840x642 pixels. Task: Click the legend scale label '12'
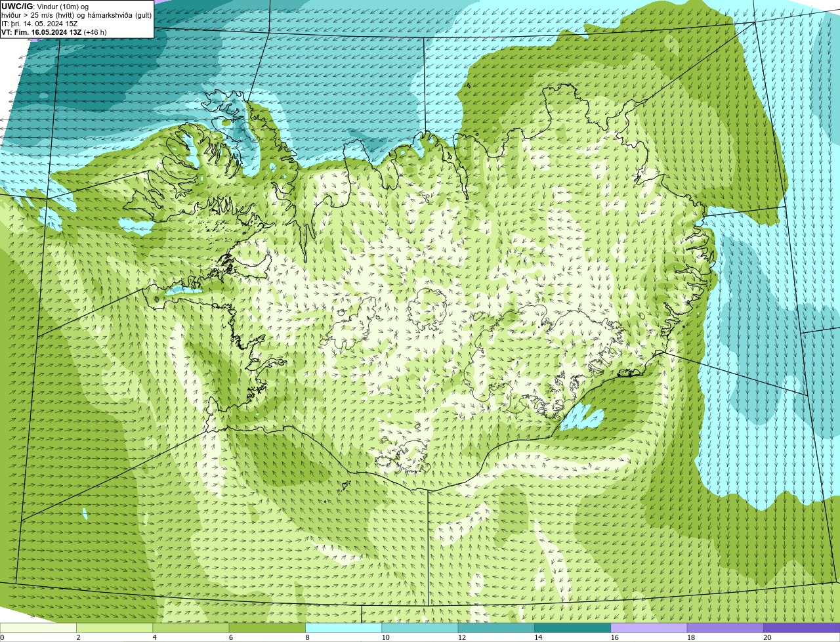pyautogui.click(x=462, y=637)
